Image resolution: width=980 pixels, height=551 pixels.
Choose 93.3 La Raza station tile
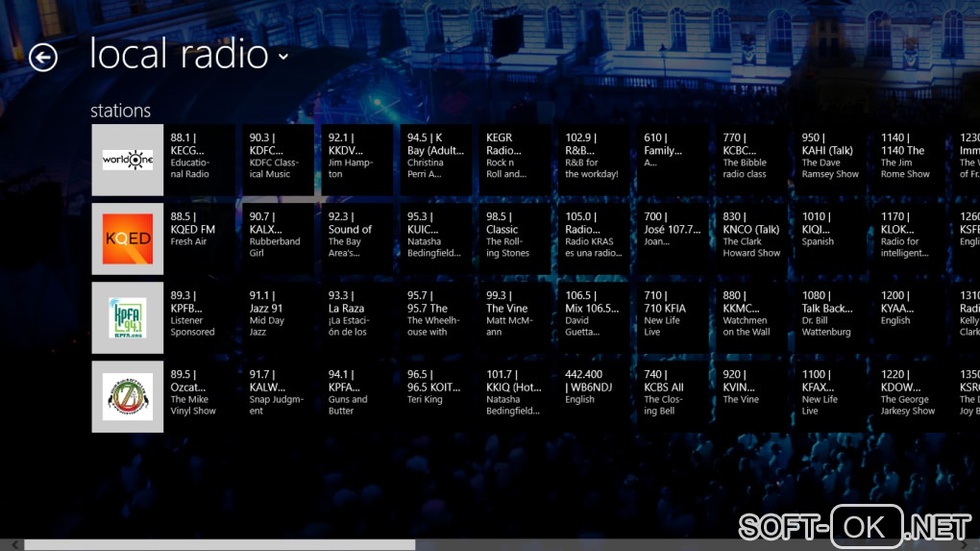pos(357,317)
